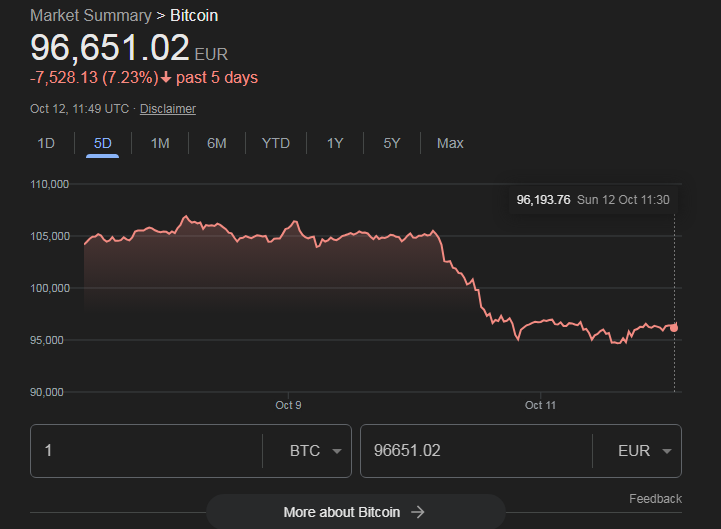Select the 5D time range tab

[103, 143]
